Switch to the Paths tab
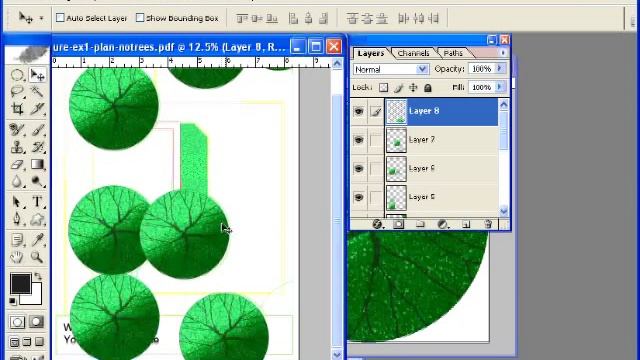The image size is (640, 360). pyautogui.click(x=453, y=53)
